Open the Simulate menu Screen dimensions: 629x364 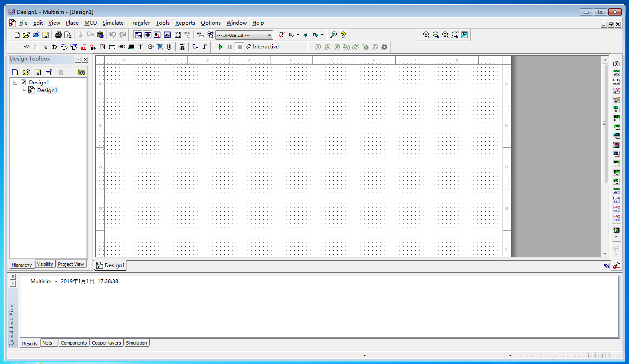tap(113, 23)
